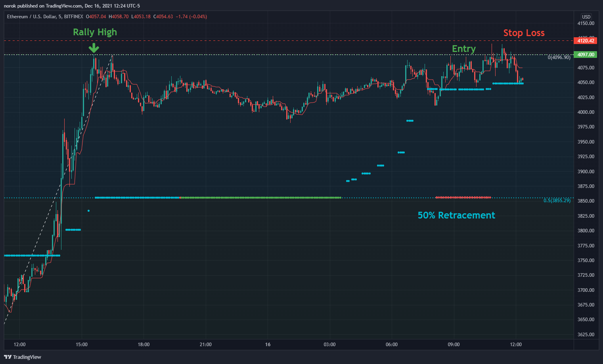Select the Stop Loss text annotation

(x=524, y=33)
